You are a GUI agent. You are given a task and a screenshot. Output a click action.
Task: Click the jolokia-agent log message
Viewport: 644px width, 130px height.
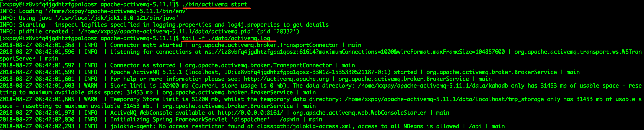(285, 126)
